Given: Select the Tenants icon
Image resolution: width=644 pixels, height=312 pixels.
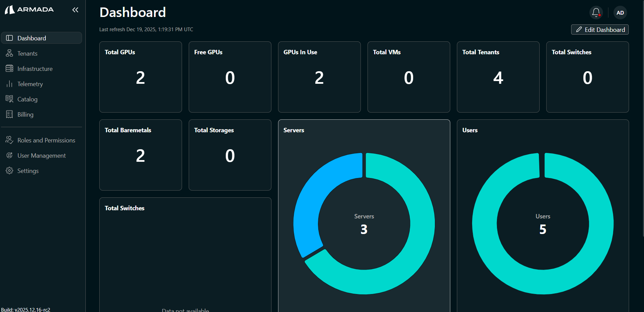Looking at the screenshot, I should pyautogui.click(x=9, y=53).
